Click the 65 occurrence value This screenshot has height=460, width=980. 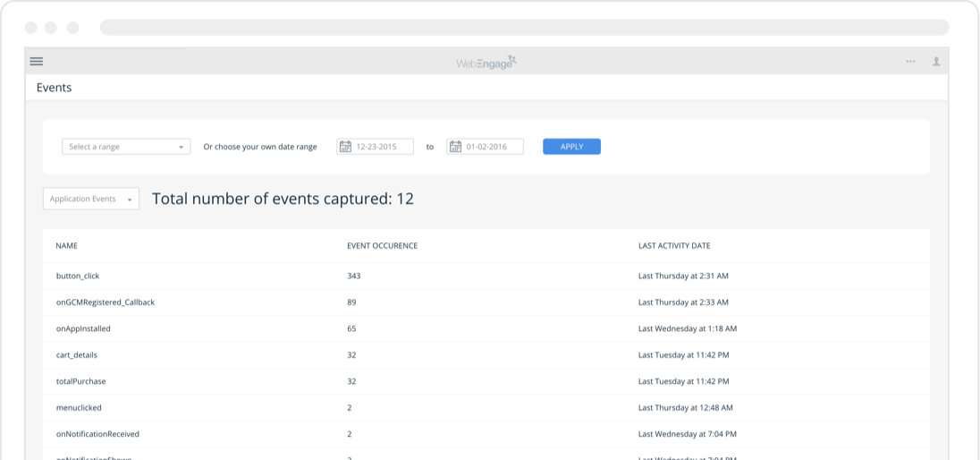(x=352, y=328)
